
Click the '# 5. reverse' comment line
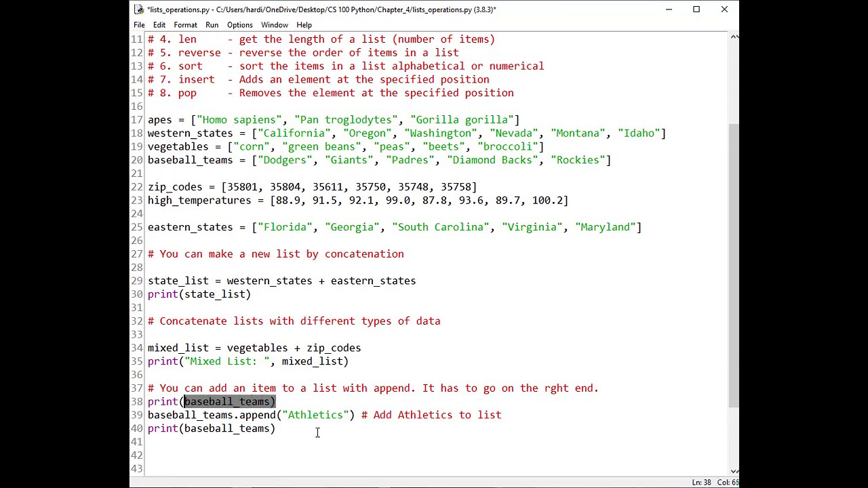303,53
